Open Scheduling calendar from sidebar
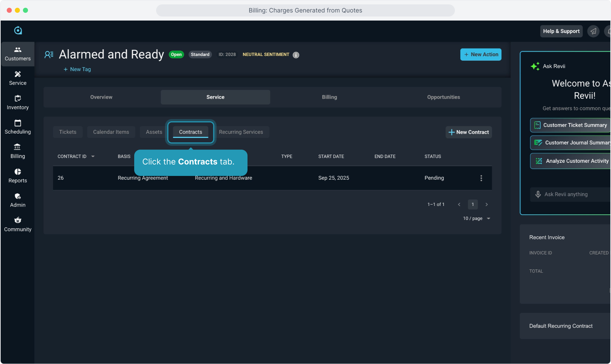The width and height of the screenshot is (611, 364). pos(18,127)
